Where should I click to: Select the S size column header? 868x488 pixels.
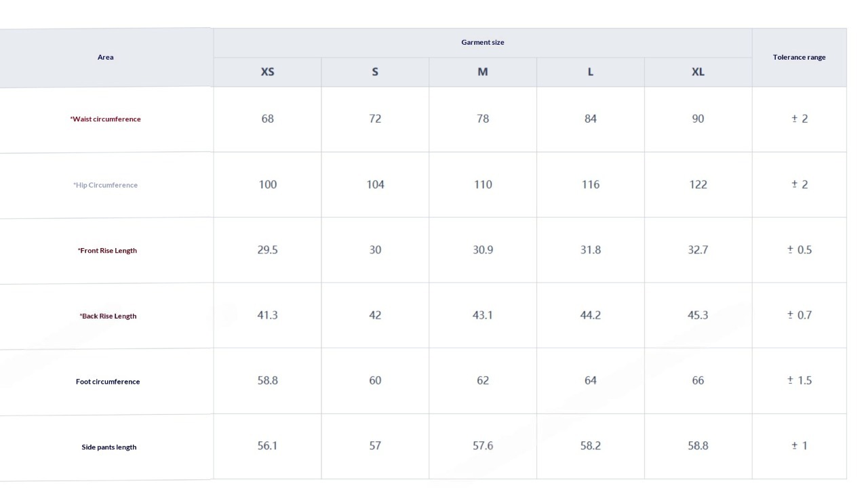tap(375, 72)
